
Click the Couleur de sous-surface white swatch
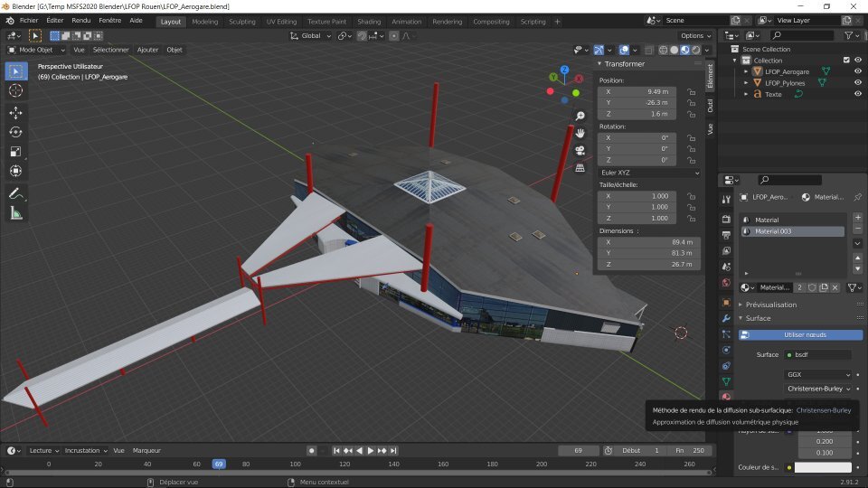823,467
